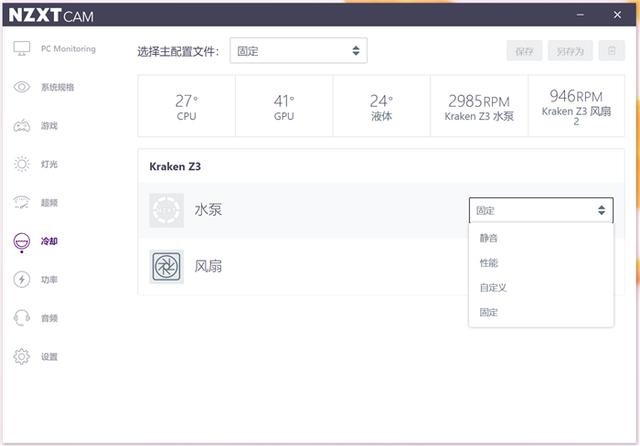This screenshot has width=640, height=446.
Task: Open PC Monitoring via the monitor icon
Action: coord(22,49)
